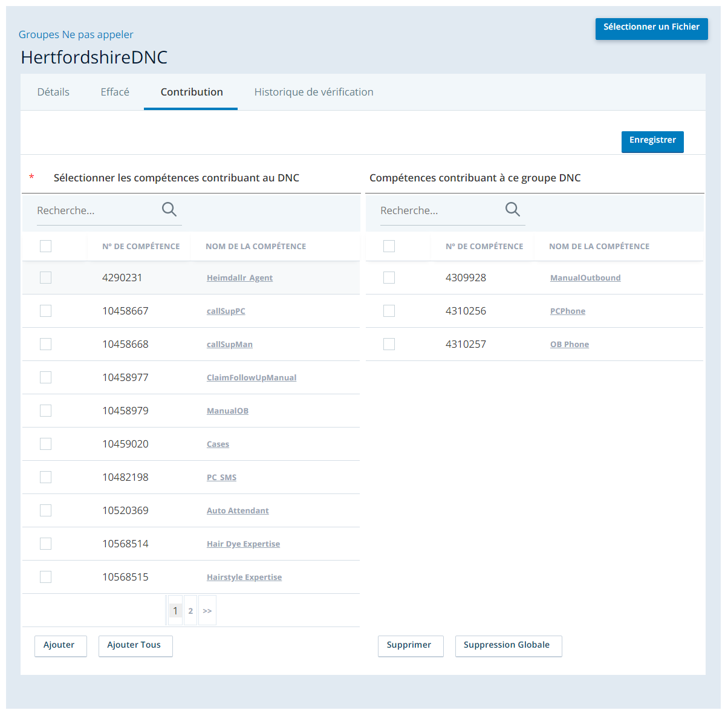Open the Auto Attendant skill link

click(238, 510)
